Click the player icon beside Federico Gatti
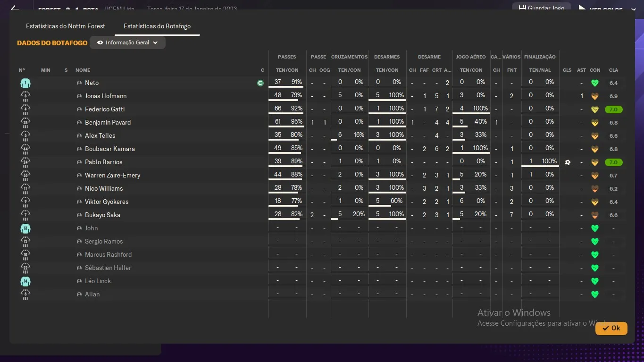Viewport: 644px width, 362px height. pos(79,109)
